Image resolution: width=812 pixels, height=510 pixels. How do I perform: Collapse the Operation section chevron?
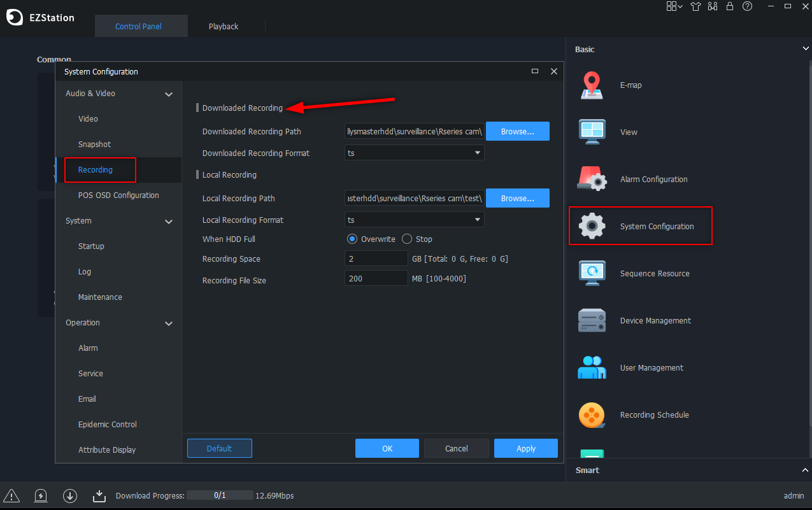pyautogui.click(x=169, y=323)
